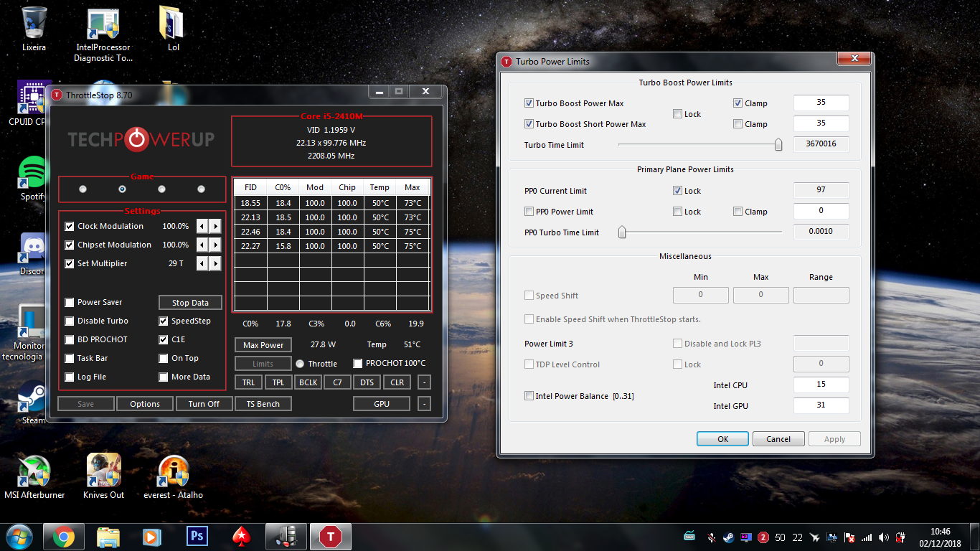Viewport: 980px width, 551px height.
Task: Click the Turbo Boost Short Power Max value field
Action: 821,123
